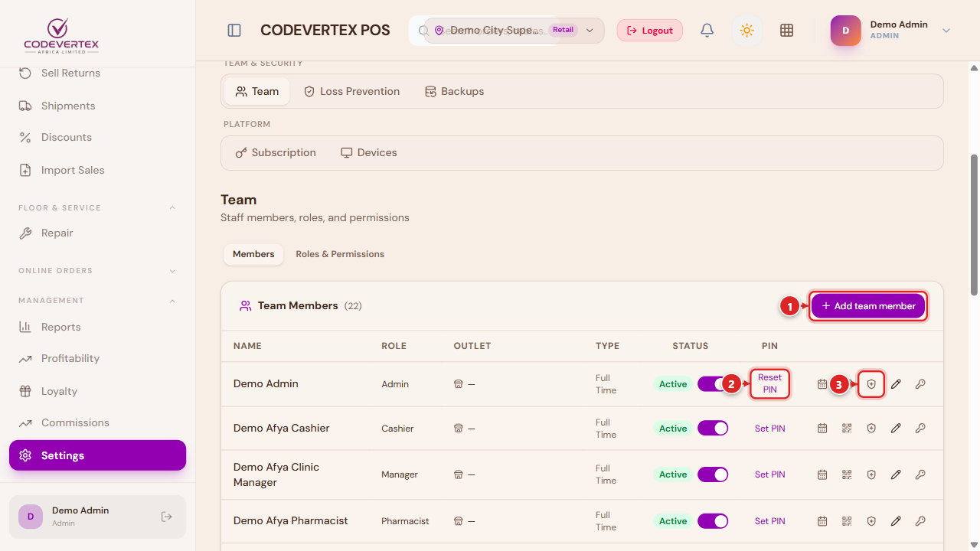
Task: Click the calendar icon for Demo Afya Clinic Manager
Action: (822, 474)
